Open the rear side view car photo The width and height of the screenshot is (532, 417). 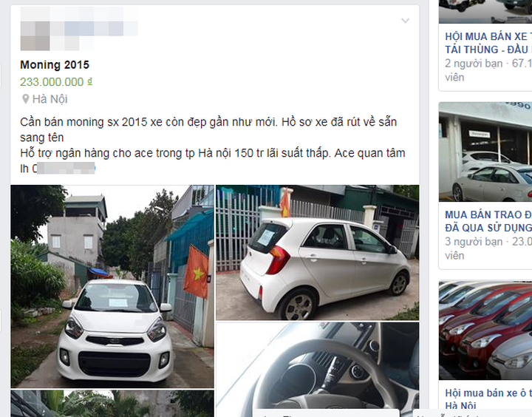(318, 252)
